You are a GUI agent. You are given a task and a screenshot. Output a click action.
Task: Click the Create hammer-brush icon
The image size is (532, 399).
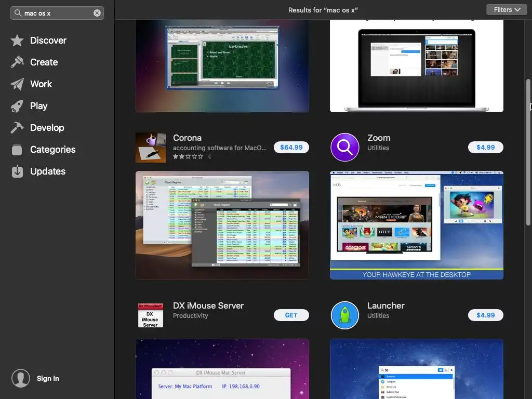click(x=17, y=62)
